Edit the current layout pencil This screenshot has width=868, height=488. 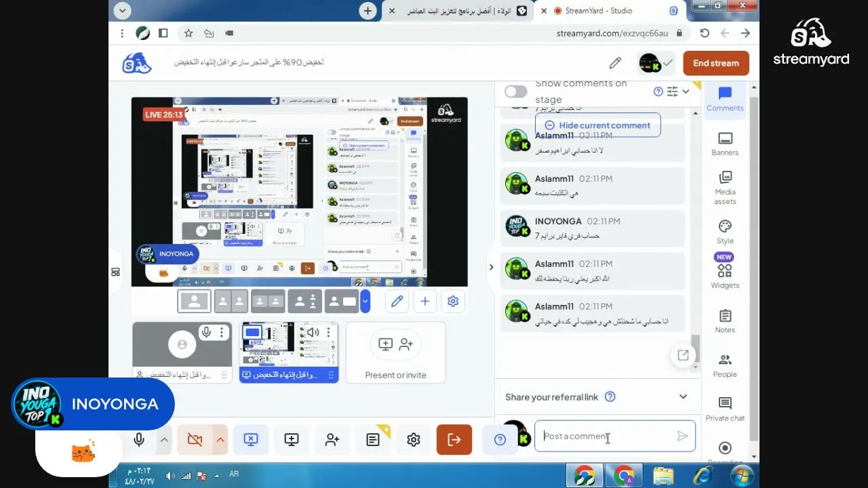click(397, 301)
